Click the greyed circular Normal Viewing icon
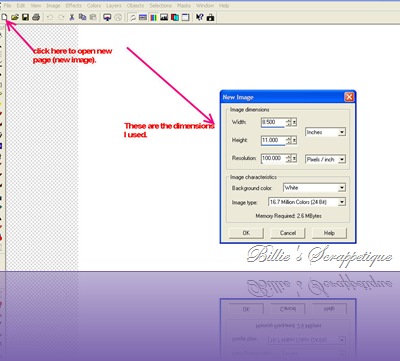This screenshot has height=361, width=400. point(118,17)
